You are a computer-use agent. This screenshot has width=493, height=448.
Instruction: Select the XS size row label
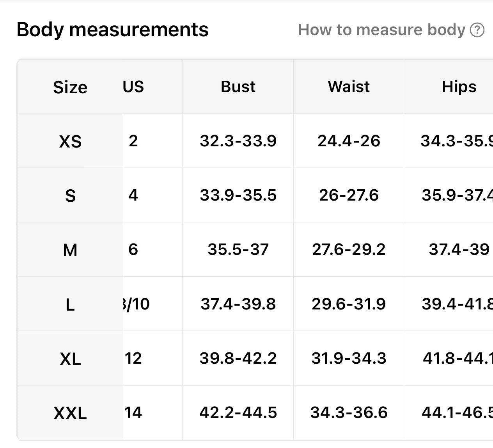click(70, 141)
